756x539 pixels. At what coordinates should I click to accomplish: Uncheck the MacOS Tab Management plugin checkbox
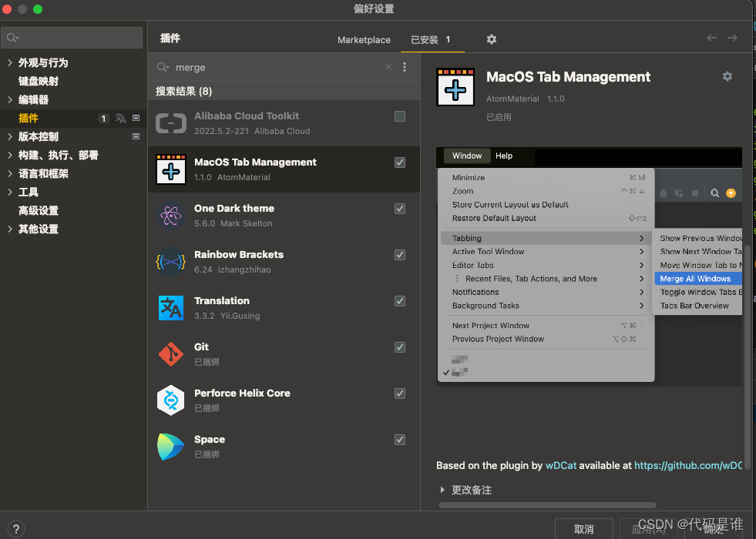click(400, 162)
